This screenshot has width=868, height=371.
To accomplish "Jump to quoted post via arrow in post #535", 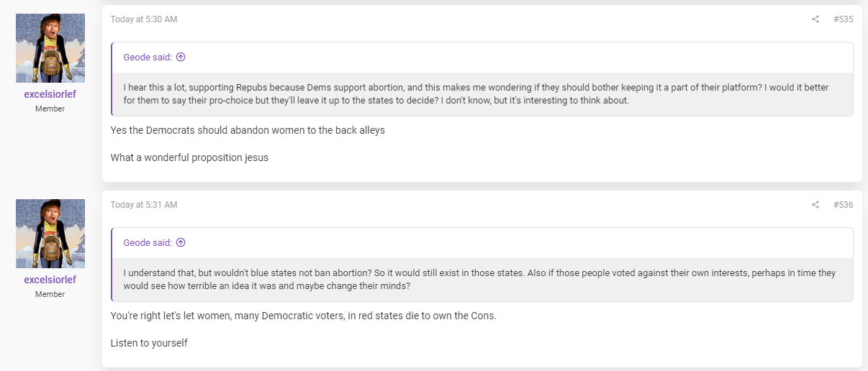I will point(181,58).
